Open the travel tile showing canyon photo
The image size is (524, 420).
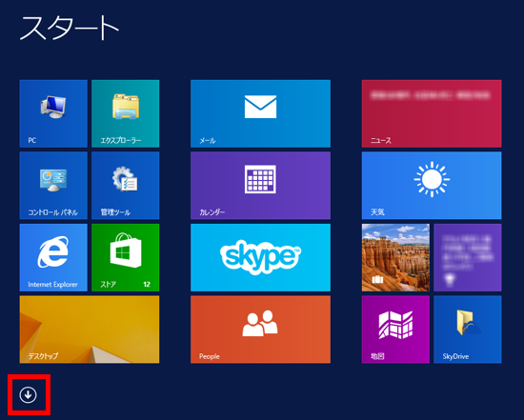pyautogui.click(x=395, y=257)
